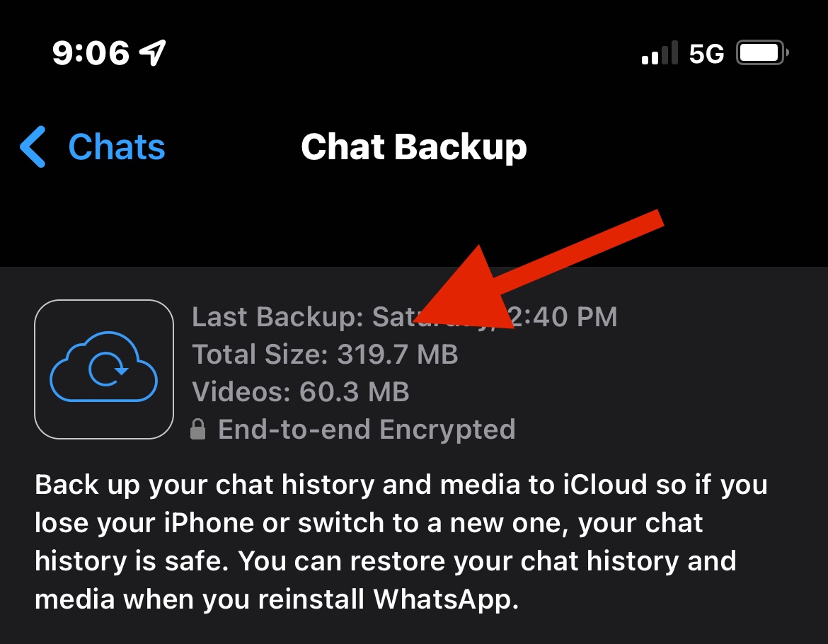Image resolution: width=828 pixels, height=644 pixels.
Task: Tap the iCloud backup sync icon
Action: click(104, 369)
